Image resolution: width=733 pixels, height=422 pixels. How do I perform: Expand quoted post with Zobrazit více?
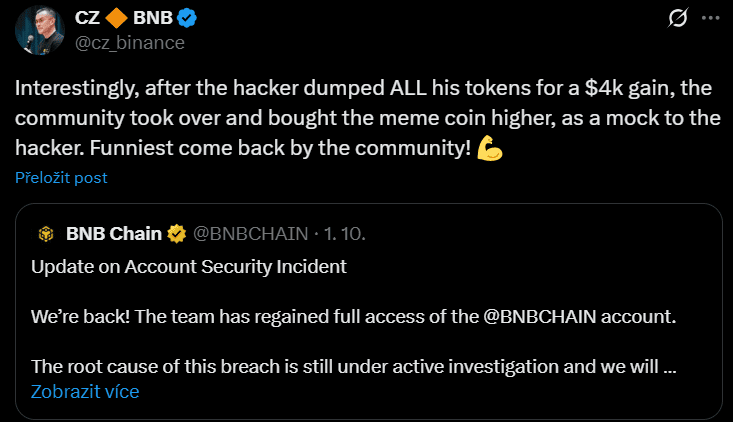[85, 391]
